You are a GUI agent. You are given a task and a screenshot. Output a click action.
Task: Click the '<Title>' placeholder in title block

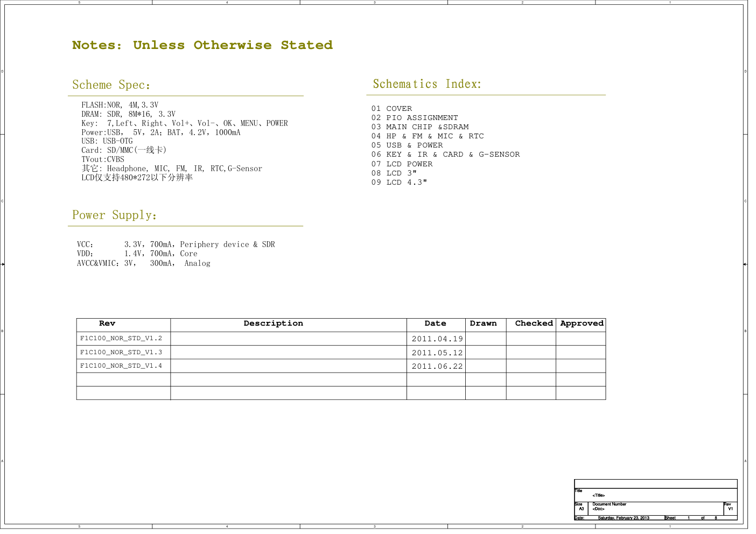click(x=598, y=495)
